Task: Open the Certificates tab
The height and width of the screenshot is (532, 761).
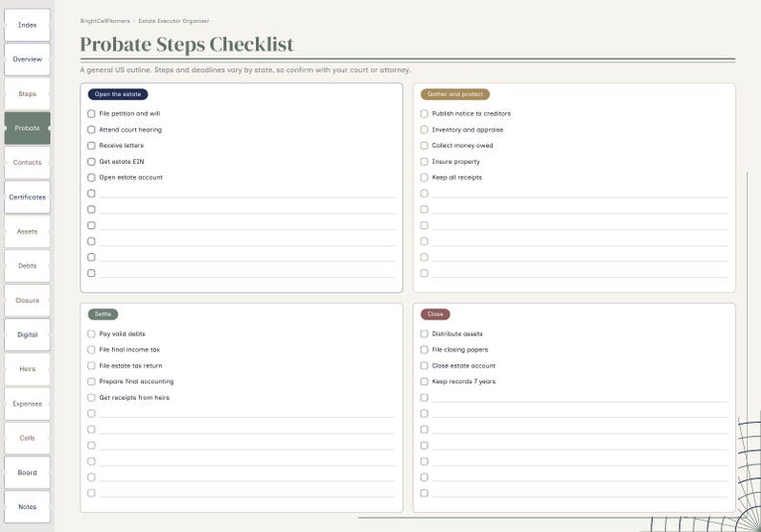Action: (x=27, y=197)
